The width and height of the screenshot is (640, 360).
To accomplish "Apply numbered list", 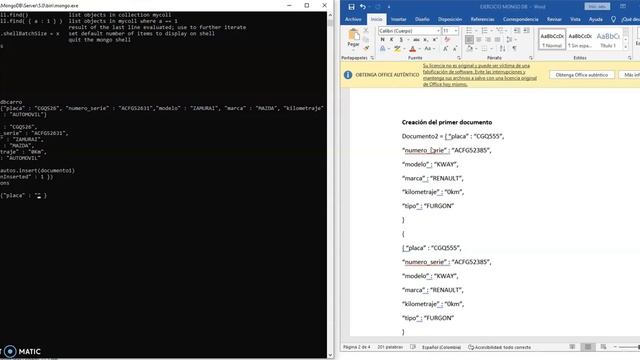I will [484, 31].
